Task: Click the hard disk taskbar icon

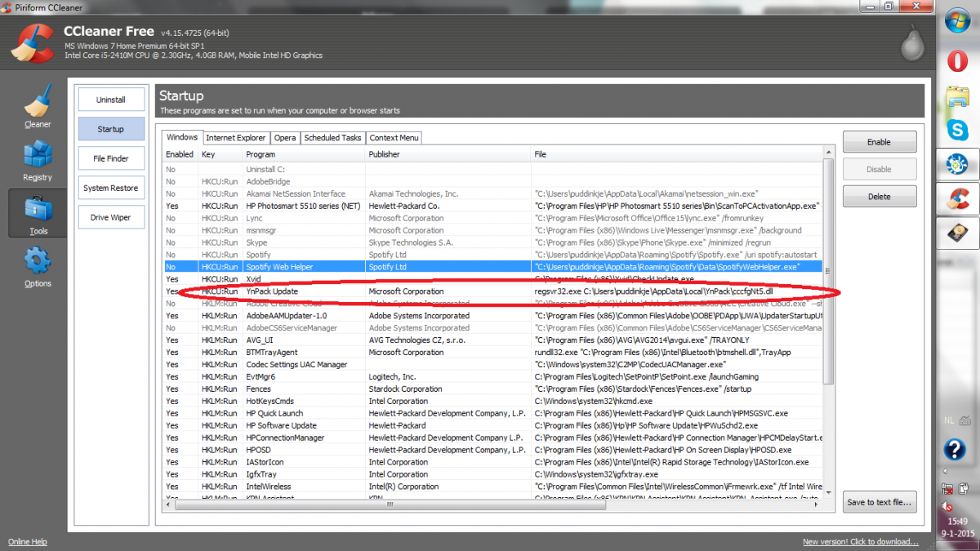Action: [x=957, y=233]
